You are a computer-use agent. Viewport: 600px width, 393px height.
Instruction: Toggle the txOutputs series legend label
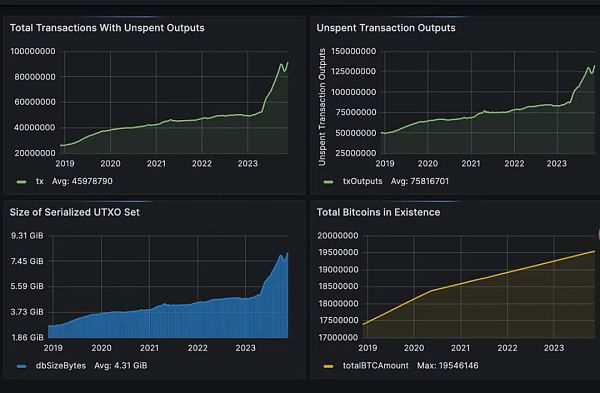click(x=362, y=181)
